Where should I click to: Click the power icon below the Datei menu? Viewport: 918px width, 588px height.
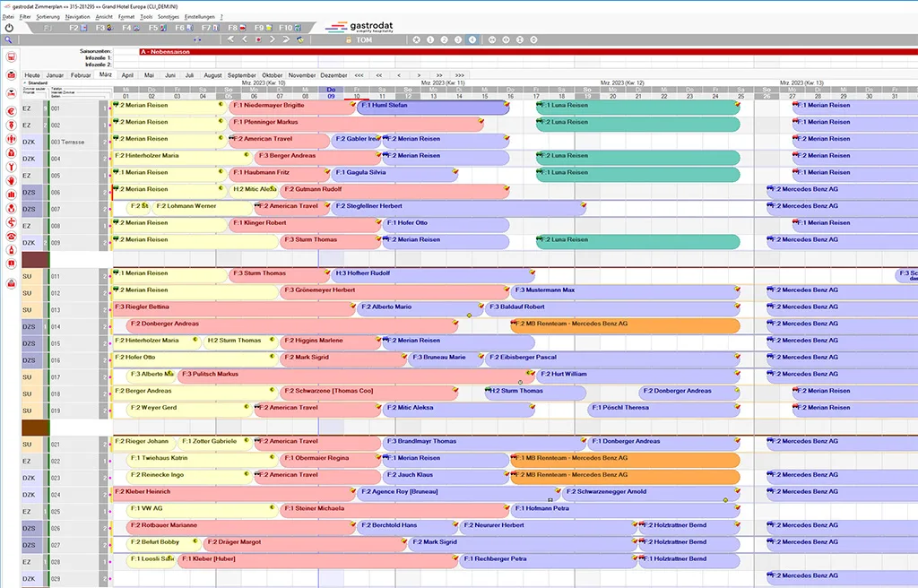[9, 28]
